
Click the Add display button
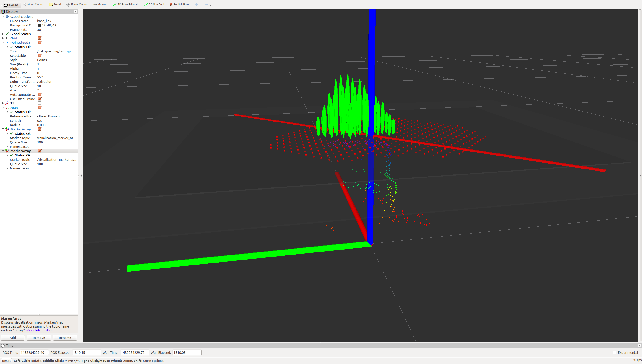[x=13, y=338]
